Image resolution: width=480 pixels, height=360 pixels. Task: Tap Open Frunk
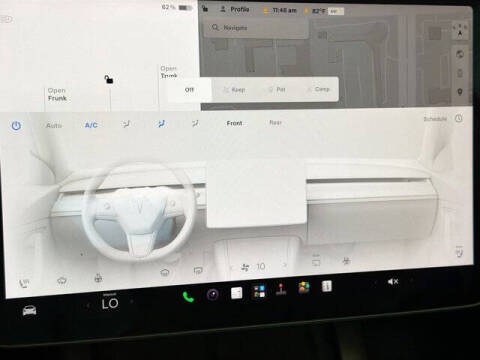(57, 94)
